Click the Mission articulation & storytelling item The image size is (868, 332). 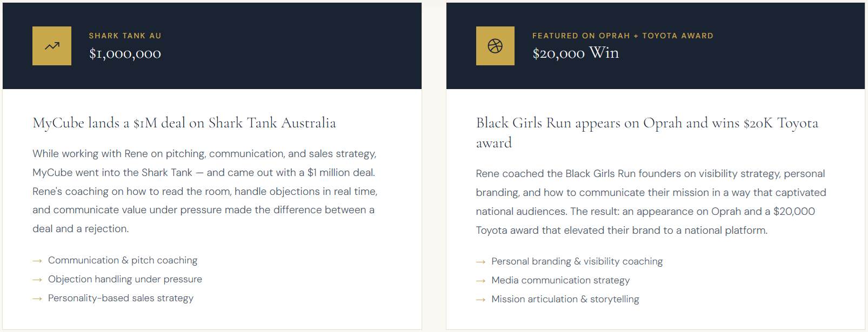[565, 299]
